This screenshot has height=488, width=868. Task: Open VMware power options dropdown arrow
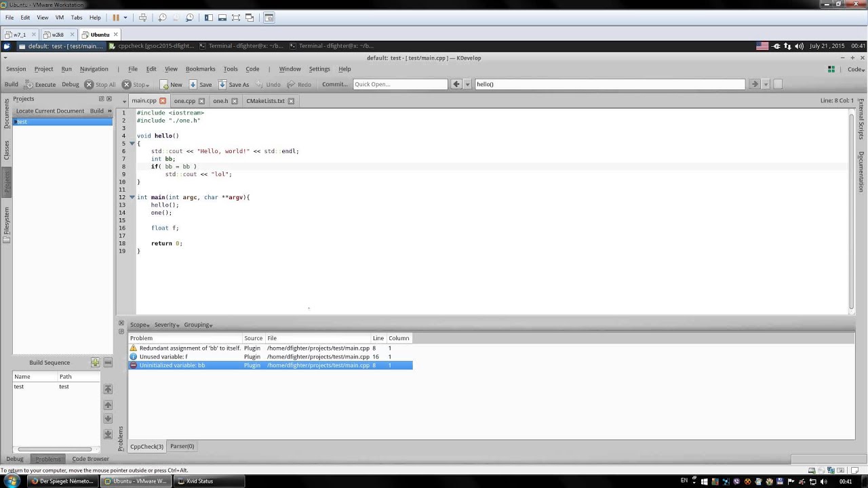125,18
